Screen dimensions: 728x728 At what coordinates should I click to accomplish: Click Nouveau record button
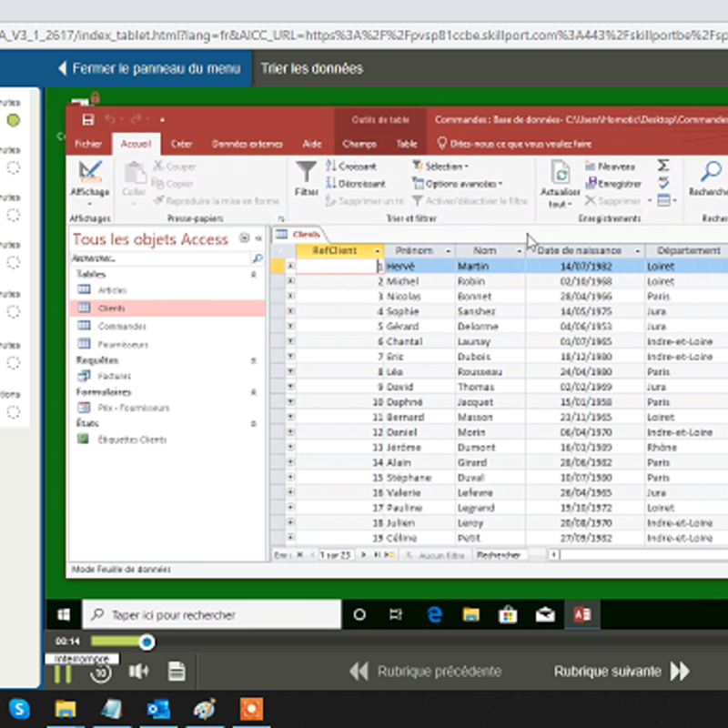pyautogui.click(x=610, y=166)
